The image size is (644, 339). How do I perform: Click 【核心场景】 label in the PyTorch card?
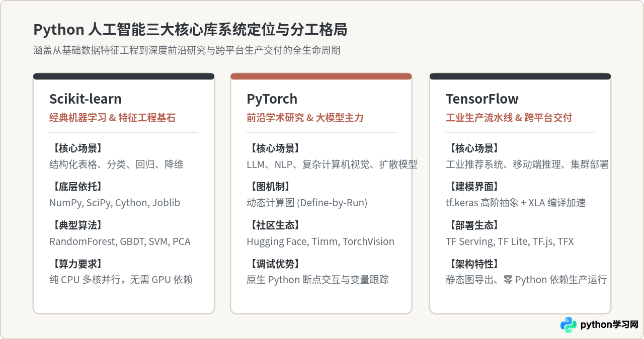tap(275, 148)
